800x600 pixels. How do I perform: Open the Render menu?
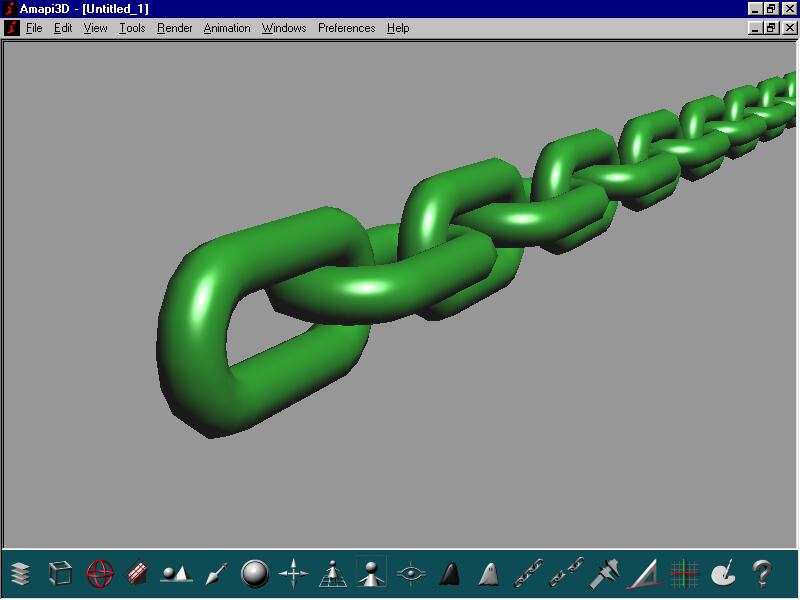point(175,28)
